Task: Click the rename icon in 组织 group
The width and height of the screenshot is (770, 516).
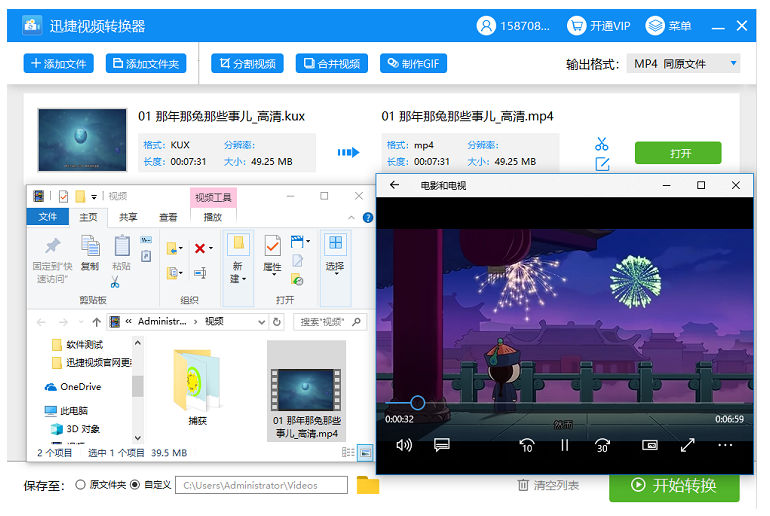Action: point(200,272)
